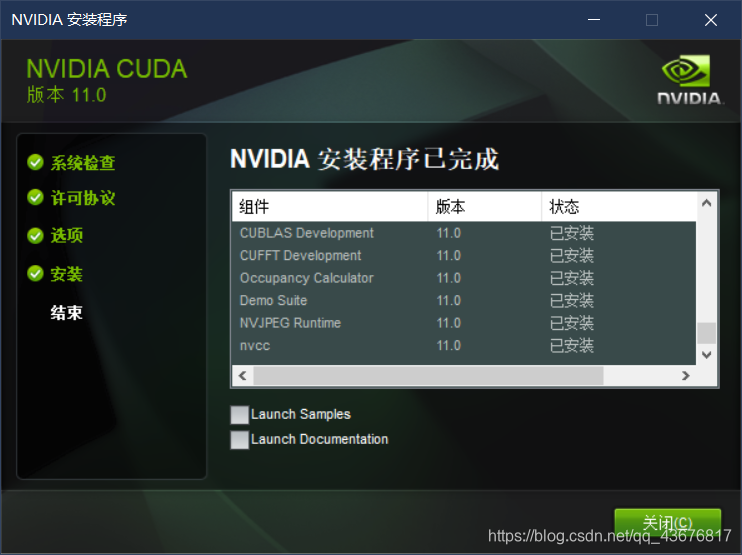
Task: Select the nvcc row
Action: (464, 345)
